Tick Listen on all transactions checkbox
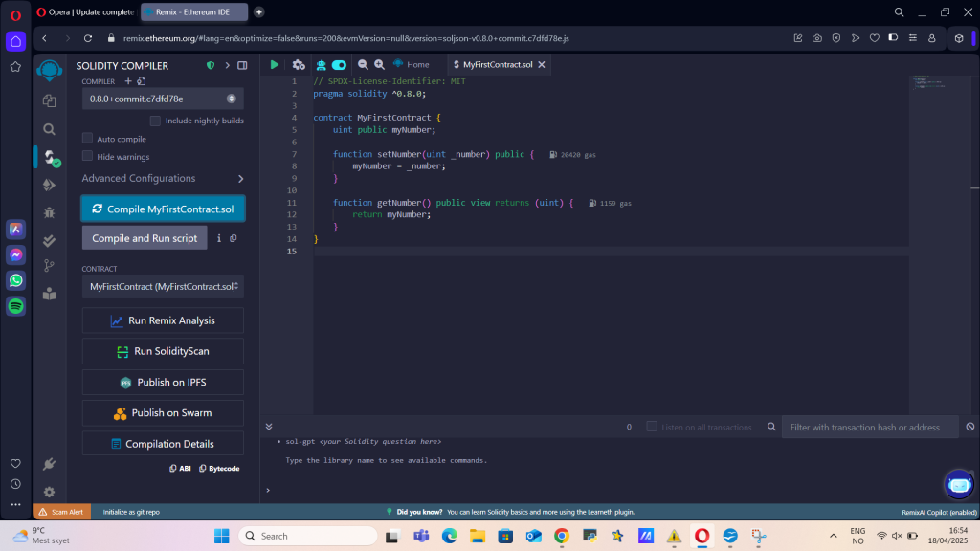980x551 pixels. [651, 427]
